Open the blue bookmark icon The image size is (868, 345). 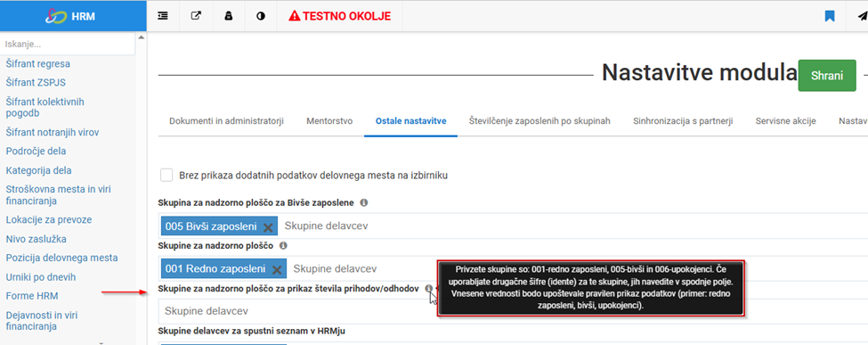[829, 16]
